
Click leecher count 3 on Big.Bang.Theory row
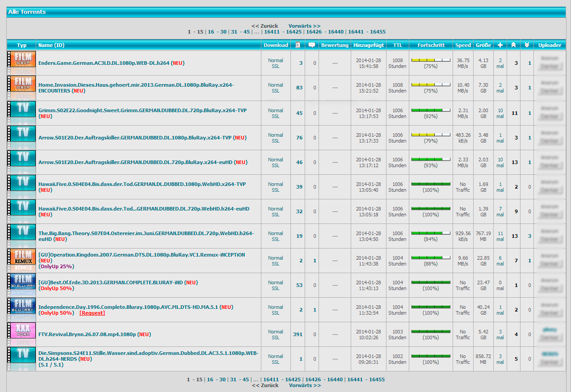[x=530, y=236]
